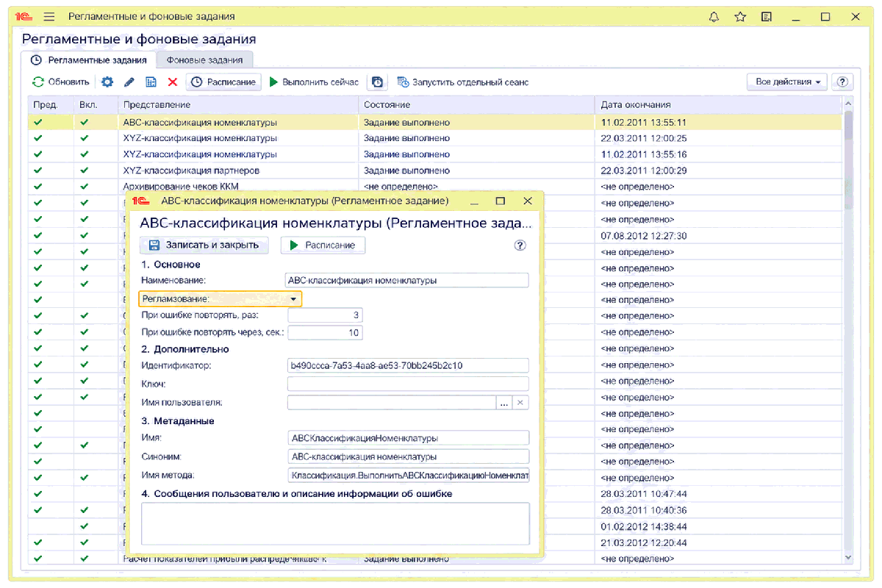
Task: Open the hamburger sections menu
Action: coord(49,16)
